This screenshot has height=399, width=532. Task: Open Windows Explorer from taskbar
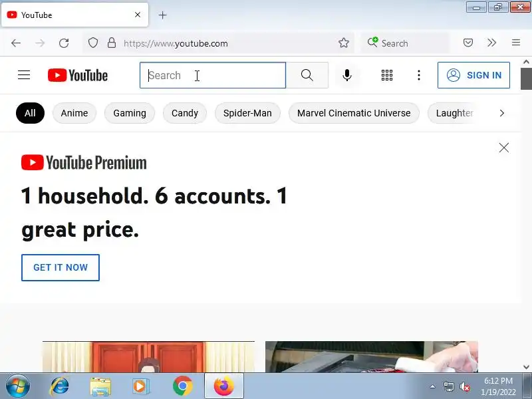100,386
